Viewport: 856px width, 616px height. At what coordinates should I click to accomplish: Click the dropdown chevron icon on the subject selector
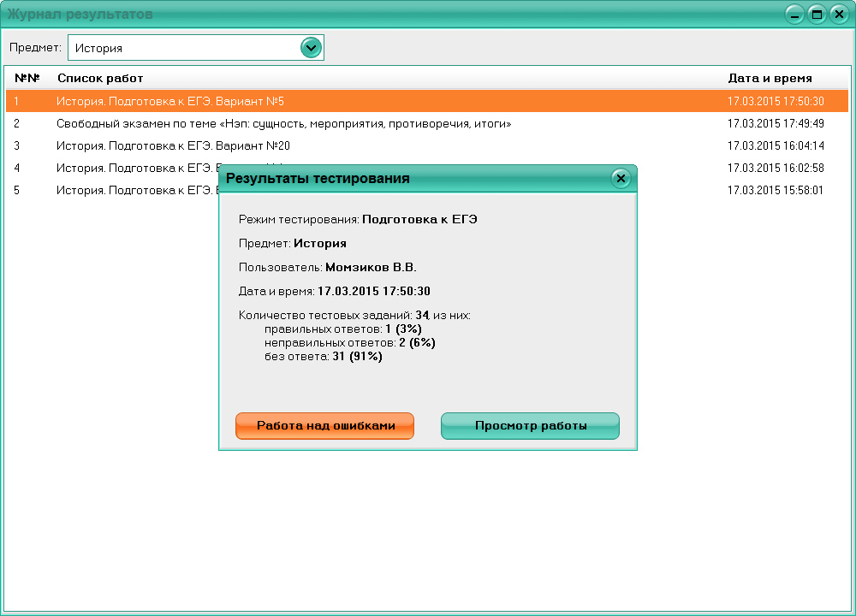(x=312, y=48)
